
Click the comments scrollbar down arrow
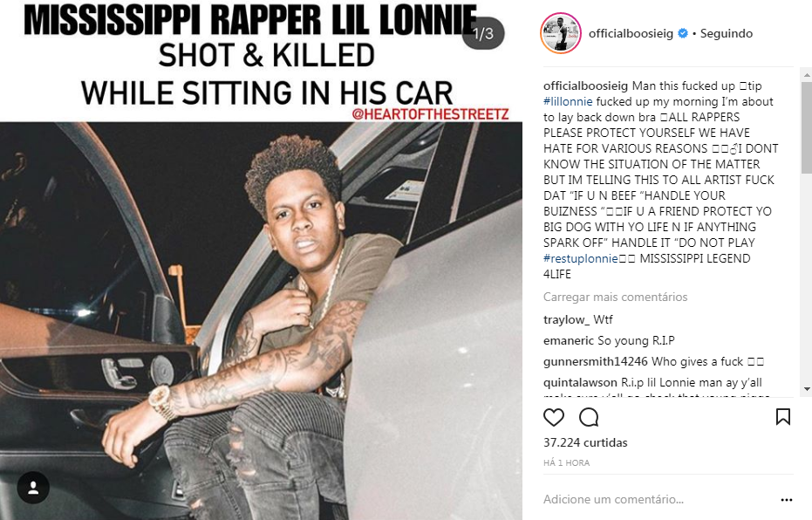[806, 389]
